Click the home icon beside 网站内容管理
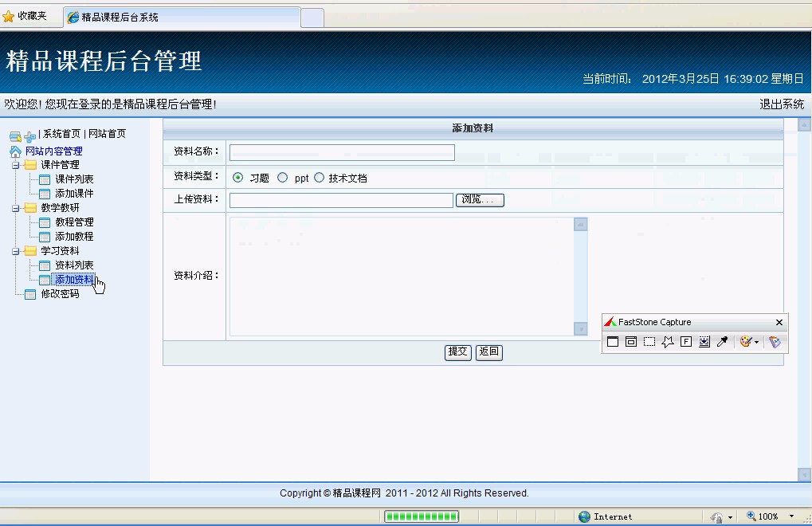812x526 pixels. [18, 151]
